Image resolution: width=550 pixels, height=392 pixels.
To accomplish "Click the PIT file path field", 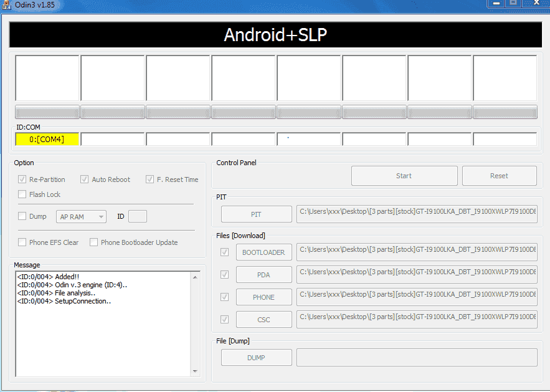I will click(x=417, y=214).
